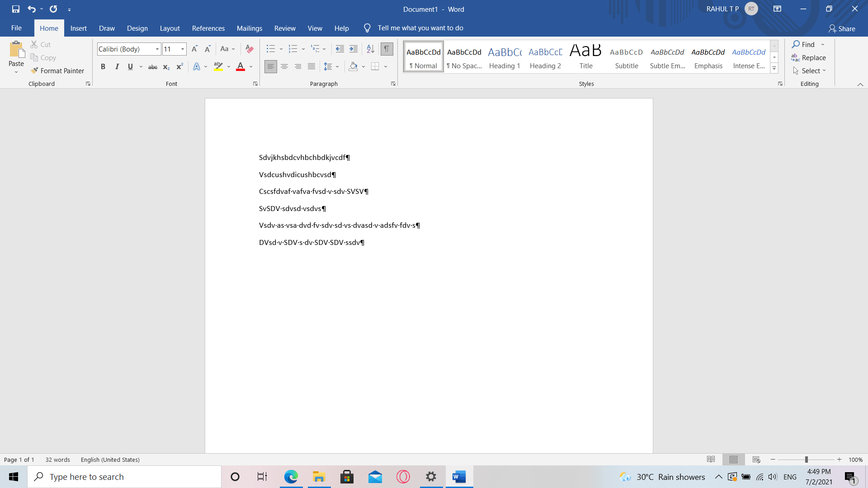Click the Justify alignment icon
The image size is (868, 488).
tap(311, 67)
